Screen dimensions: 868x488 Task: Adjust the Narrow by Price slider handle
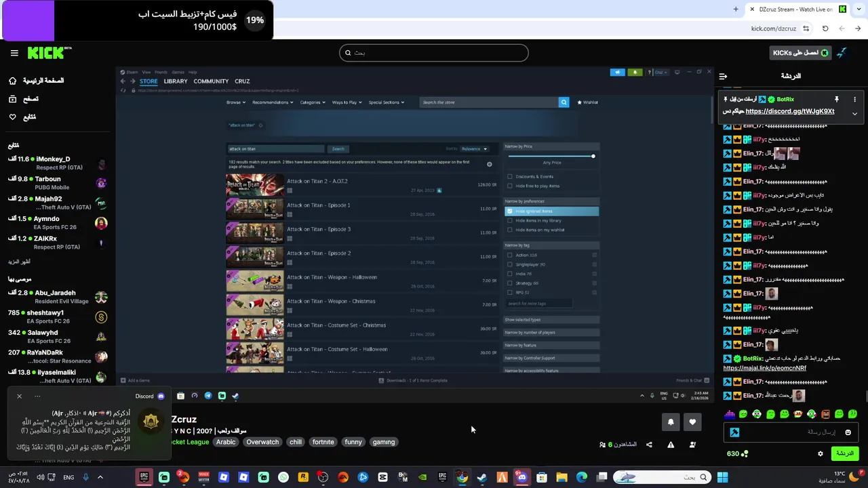pyautogui.click(x=593, y=157)
